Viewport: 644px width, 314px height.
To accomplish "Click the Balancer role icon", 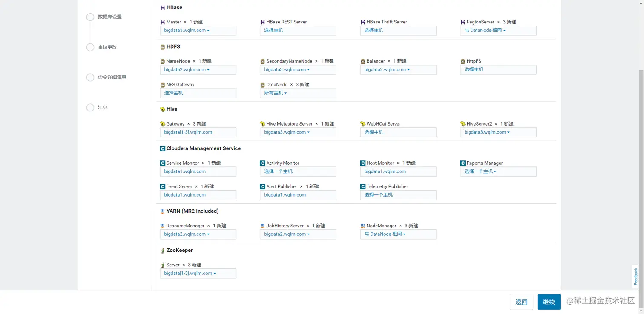I will (363, 61).
